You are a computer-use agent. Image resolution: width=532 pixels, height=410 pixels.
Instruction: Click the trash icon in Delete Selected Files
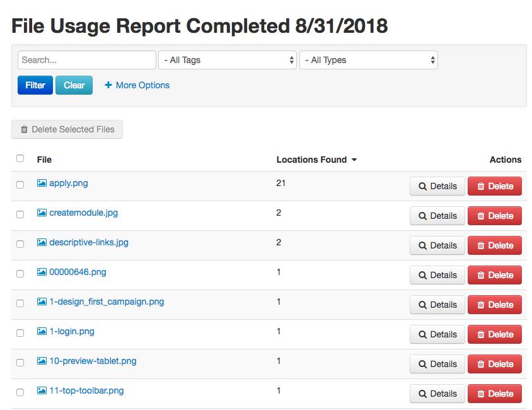[x=25, y=130]
